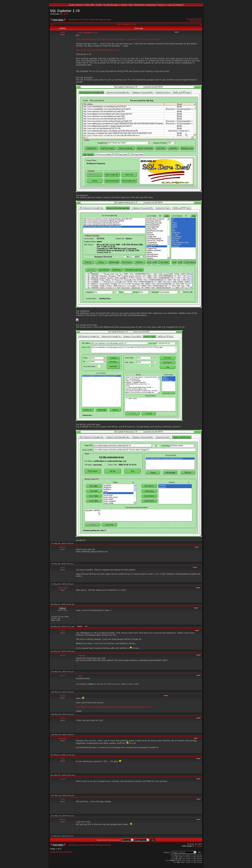Open the All Posts dropdown
Screen dimensions: 252x868
pyautogui.click(x=127, y=840)
